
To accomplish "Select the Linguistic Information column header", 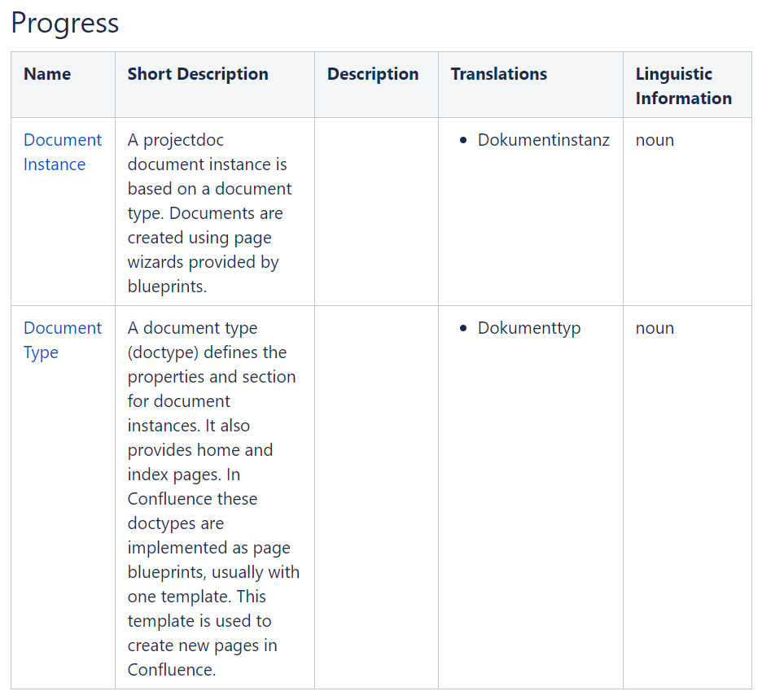I will tap(683, 86).
